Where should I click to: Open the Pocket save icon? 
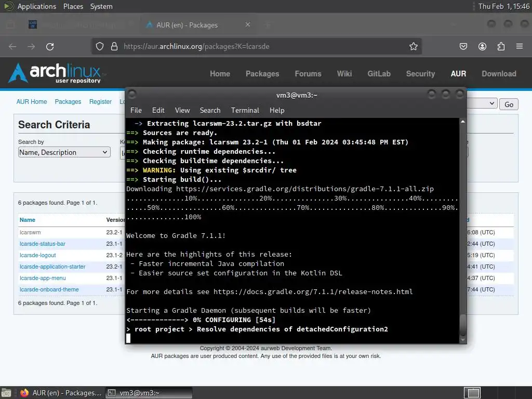tap(463, 46)
